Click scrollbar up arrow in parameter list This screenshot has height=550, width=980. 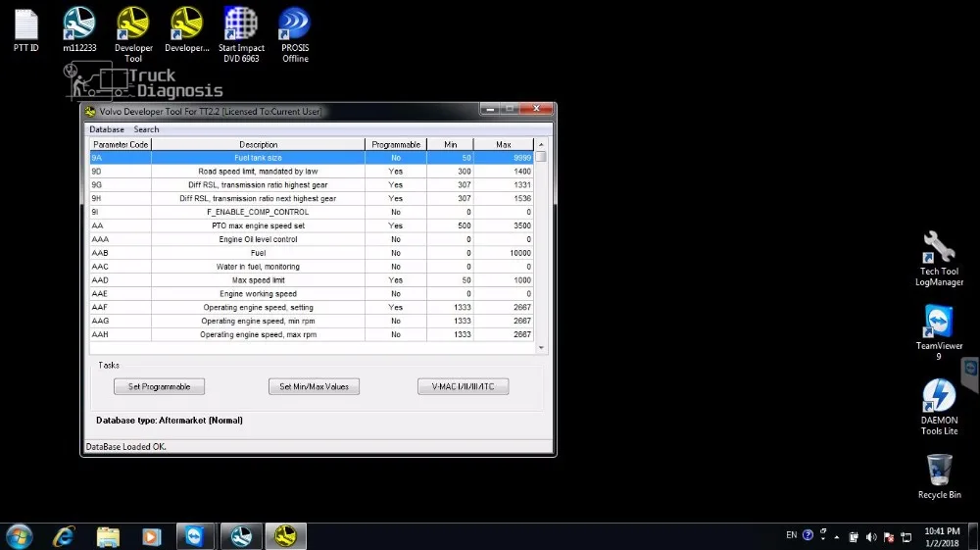tap(541, 144)
